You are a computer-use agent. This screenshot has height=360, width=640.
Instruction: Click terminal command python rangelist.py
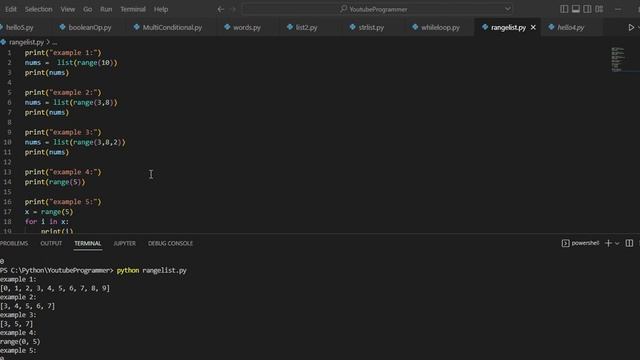[151, 270]
